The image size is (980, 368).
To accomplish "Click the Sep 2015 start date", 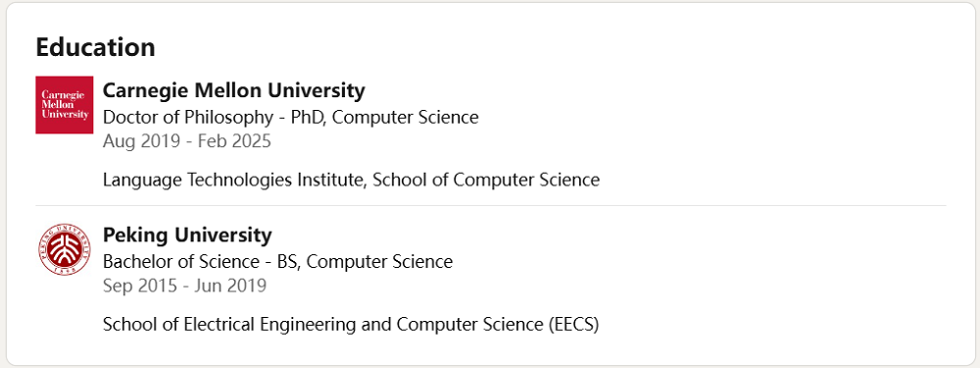I will pyautogui.click(x=140, y=286).
